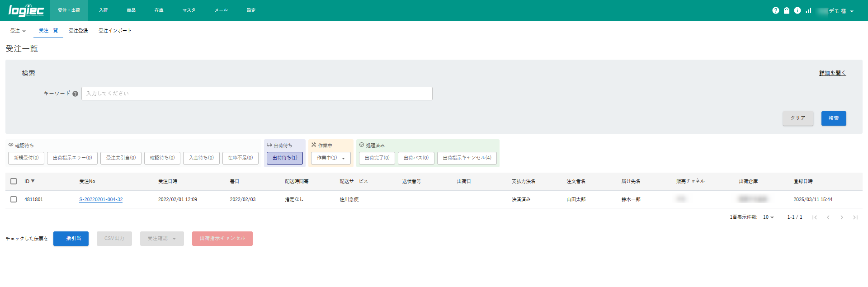Click the information icon in top bar
The height and width of the screenshot is (287, 868).
797,10
